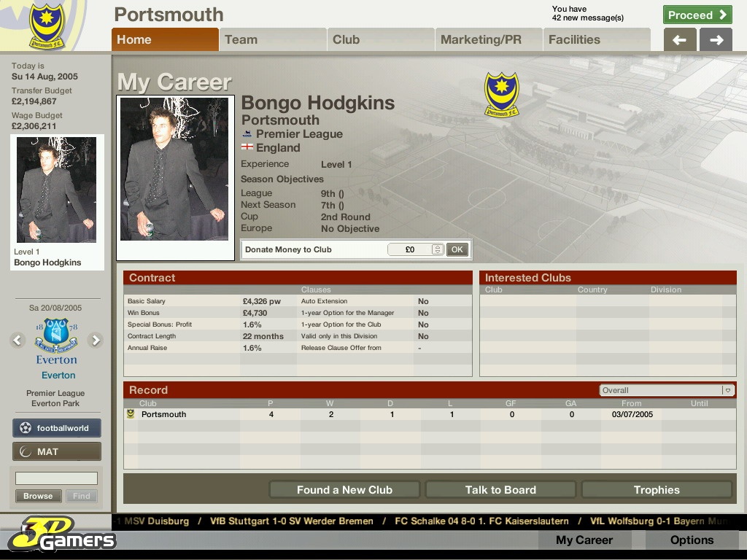Confirm donation with the OK button

[457, 249]
